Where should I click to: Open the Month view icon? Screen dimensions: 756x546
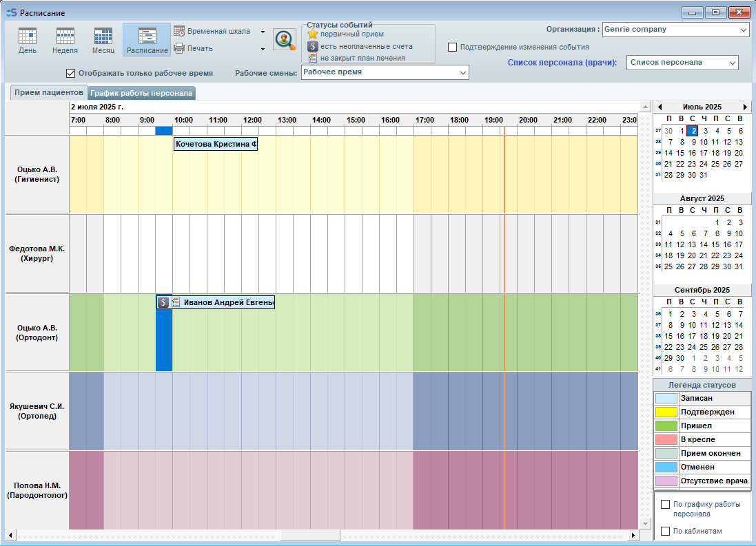click(x=103, y=36)
